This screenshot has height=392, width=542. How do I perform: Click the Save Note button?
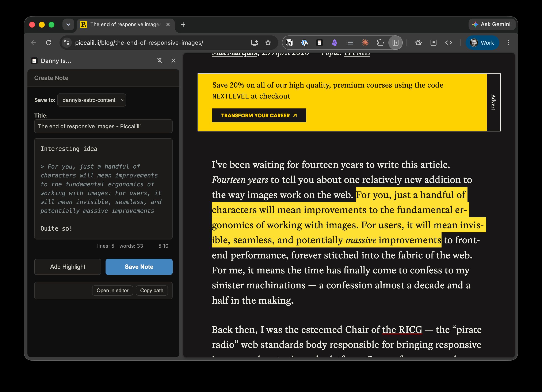pos(139,267)
